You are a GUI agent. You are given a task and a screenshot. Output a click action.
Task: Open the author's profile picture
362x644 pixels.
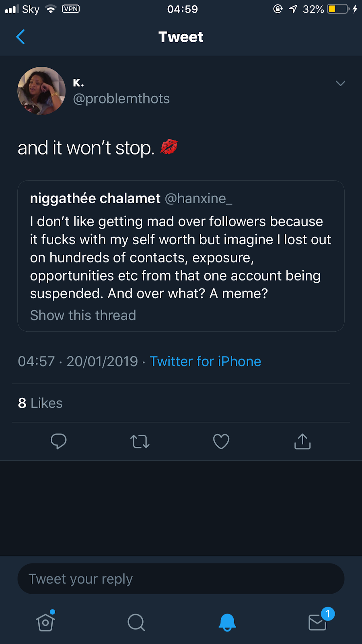pyautogui.click(x=41, y=91)
